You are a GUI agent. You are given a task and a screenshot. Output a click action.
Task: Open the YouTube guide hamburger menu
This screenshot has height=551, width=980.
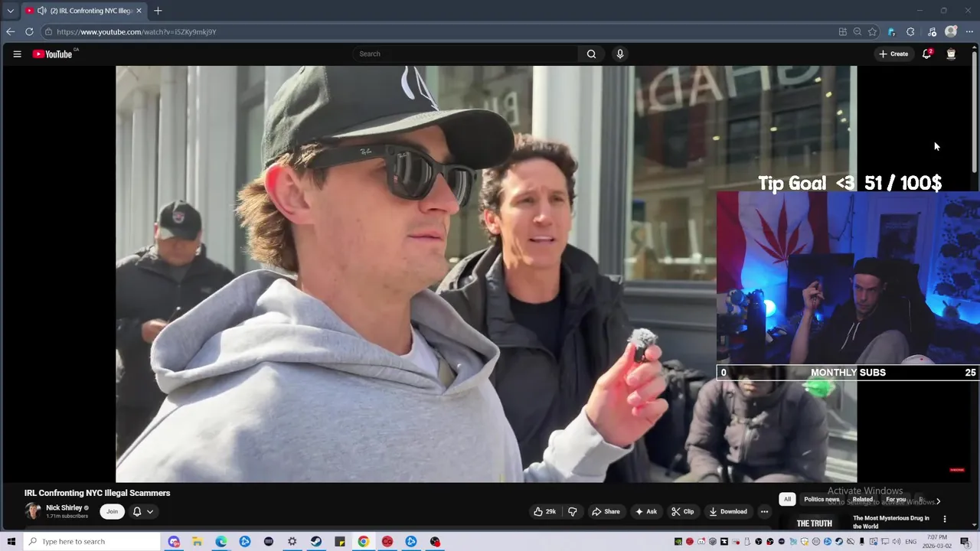pyautogui.click(x=17, y=54)
